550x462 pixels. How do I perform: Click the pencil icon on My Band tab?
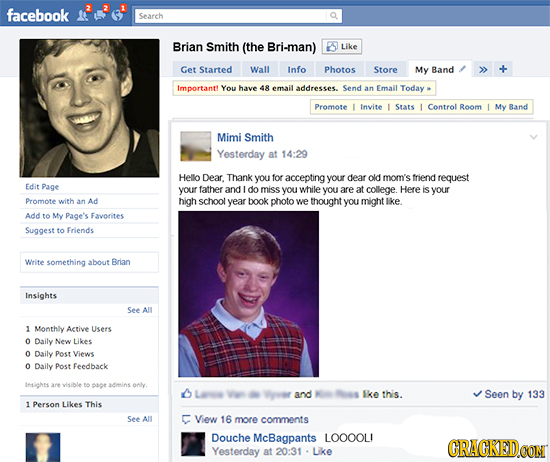point(463,69)
